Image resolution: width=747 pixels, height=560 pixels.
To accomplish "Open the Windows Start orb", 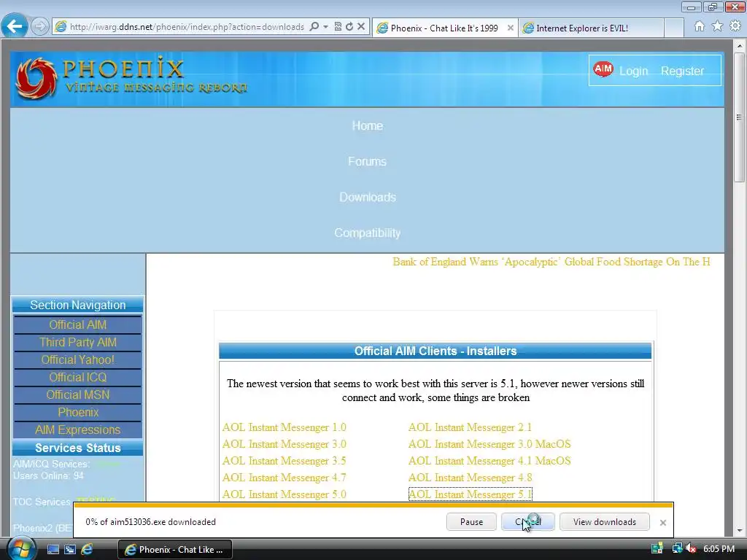I will [x=20, y=548].
